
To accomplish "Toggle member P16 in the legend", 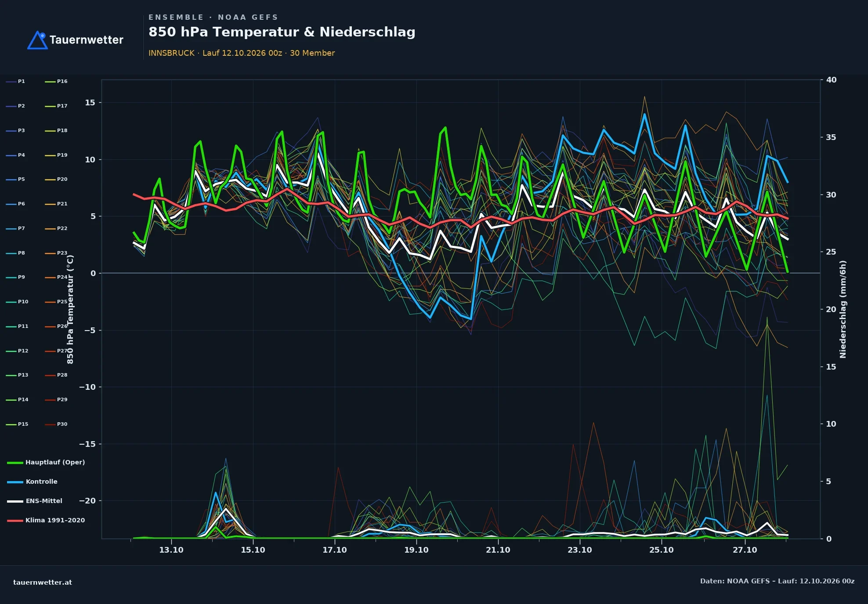I will 56,81.
